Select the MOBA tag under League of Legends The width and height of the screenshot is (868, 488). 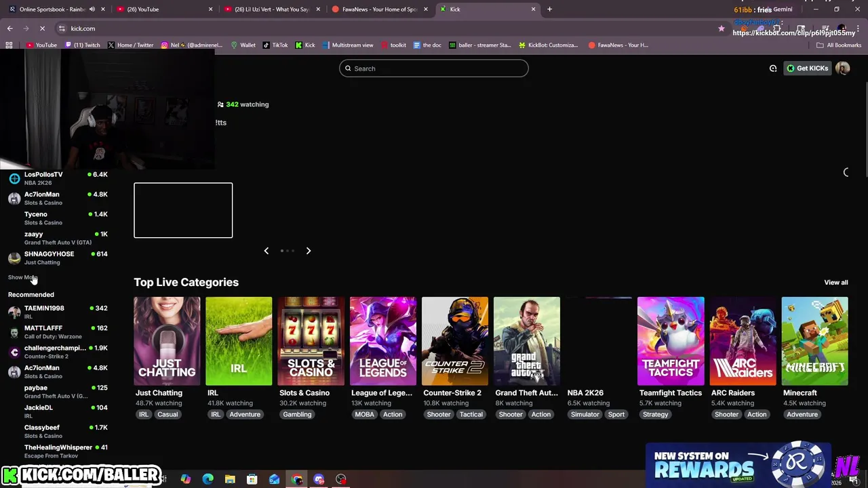tap(364, 415)
